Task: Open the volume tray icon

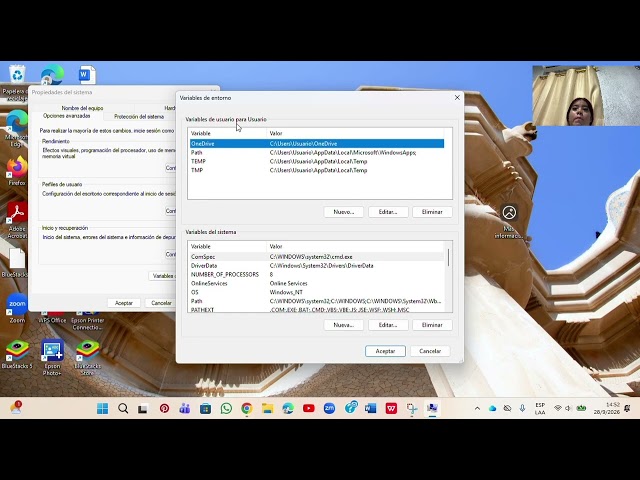Action: 568,408
